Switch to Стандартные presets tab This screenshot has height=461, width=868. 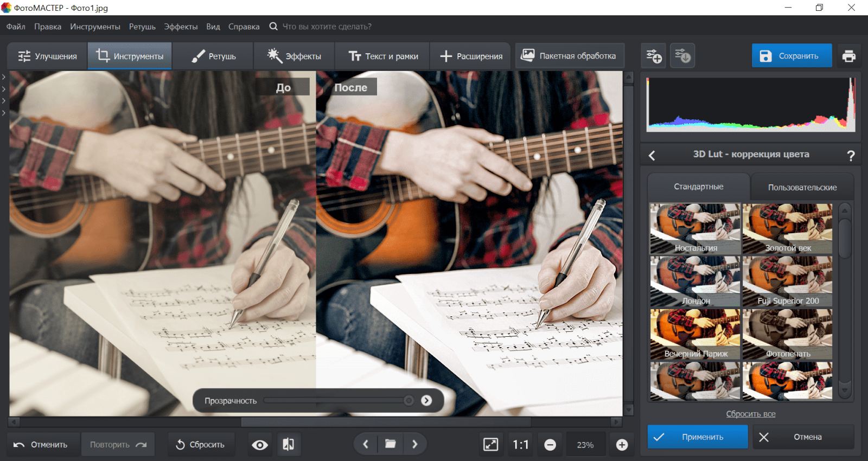(699, 187)
